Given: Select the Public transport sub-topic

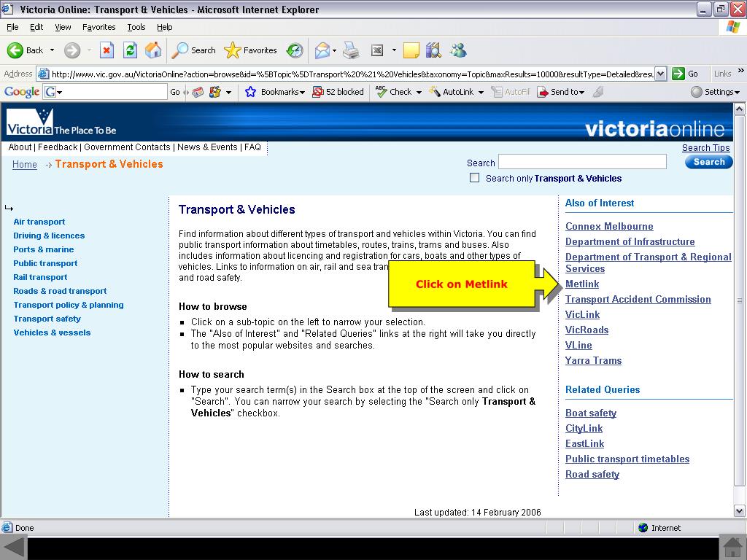Looking at the screenshot, I should pos(45,262).
